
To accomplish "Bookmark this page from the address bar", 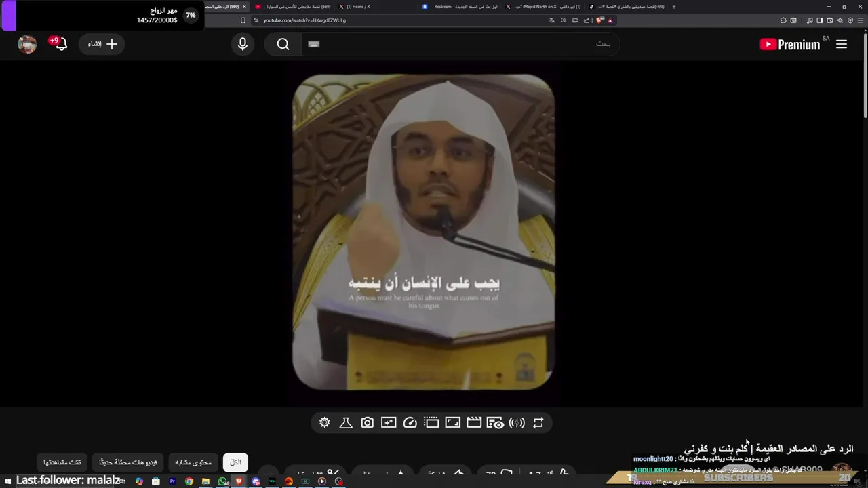I will pos(243,20).
